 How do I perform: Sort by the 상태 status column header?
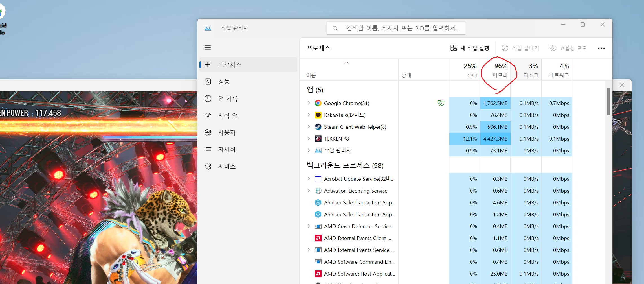click(x=424, y=70)
